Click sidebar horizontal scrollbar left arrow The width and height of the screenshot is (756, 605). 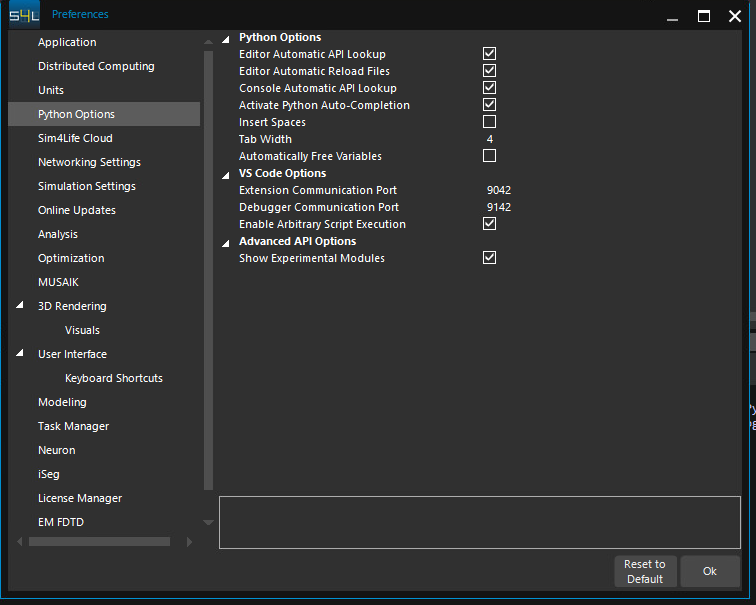pyautogui.click(x=20, y=542)
